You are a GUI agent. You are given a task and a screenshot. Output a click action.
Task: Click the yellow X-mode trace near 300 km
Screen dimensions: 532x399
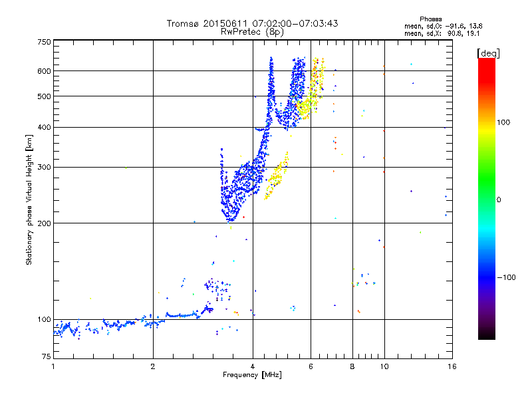tap(277, 176)
